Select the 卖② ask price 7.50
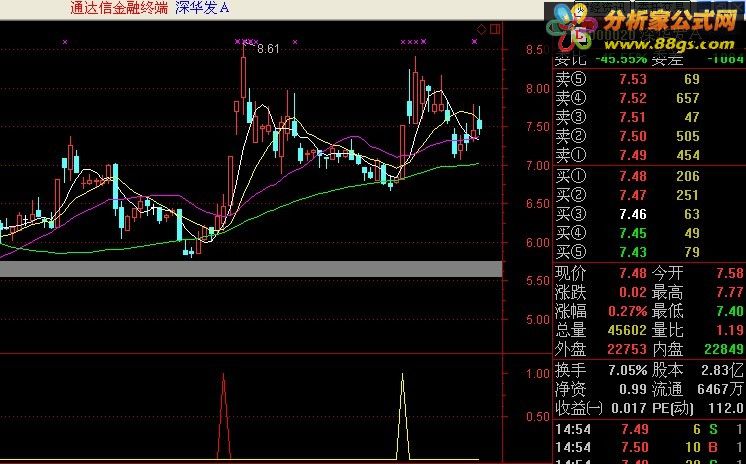Image resolution: width=746 pixels, height=464 pixels. point(633,136)
